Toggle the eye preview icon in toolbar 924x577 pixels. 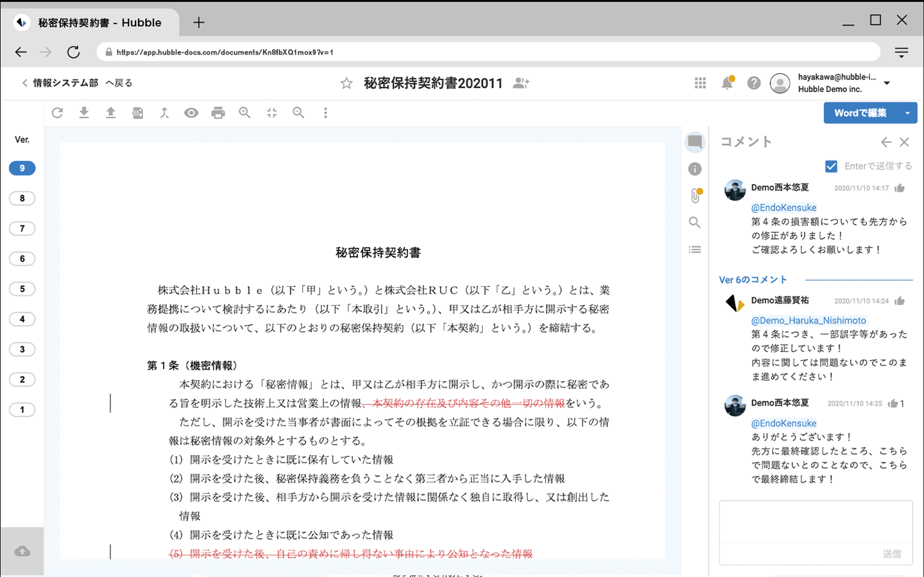pyautogui.click(x=191, y=113)
